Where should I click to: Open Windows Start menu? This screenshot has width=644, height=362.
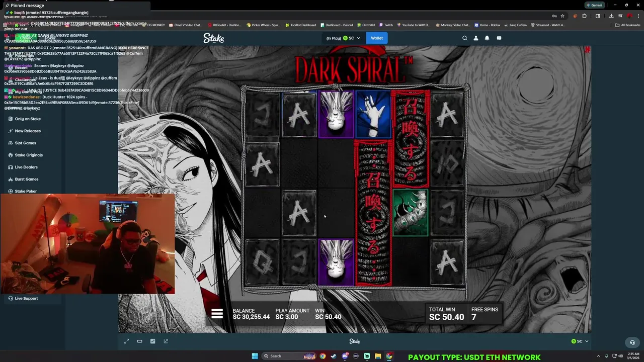pyautogui.click(x=255, y=356)
